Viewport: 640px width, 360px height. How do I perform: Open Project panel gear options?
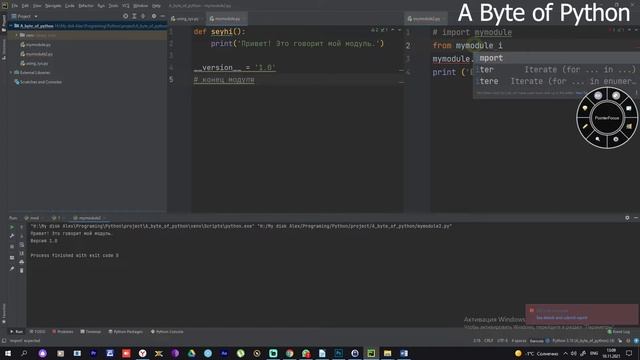click(154, 16)
